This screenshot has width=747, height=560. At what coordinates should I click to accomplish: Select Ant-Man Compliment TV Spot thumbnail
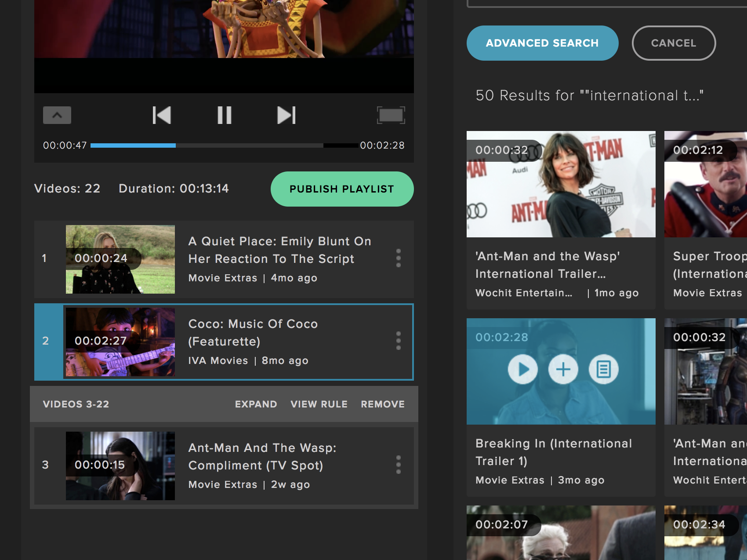pyautogui.click(x=120, y=466)
